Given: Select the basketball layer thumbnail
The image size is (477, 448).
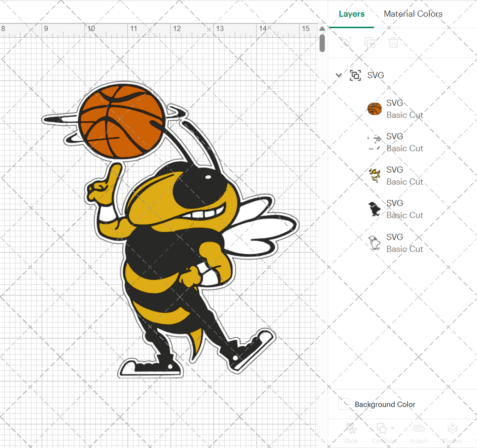Looking at the screenshot, I should point(374,109).
